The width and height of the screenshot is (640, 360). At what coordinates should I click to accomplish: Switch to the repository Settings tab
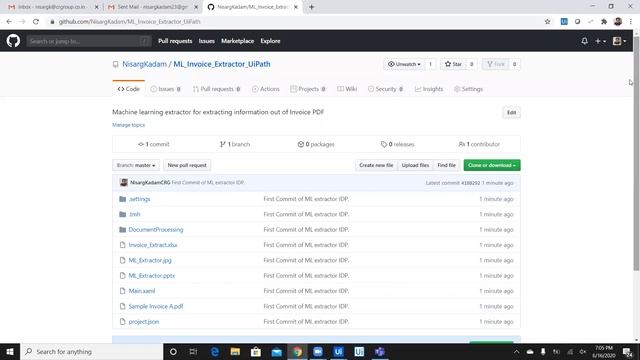[469, 89]
